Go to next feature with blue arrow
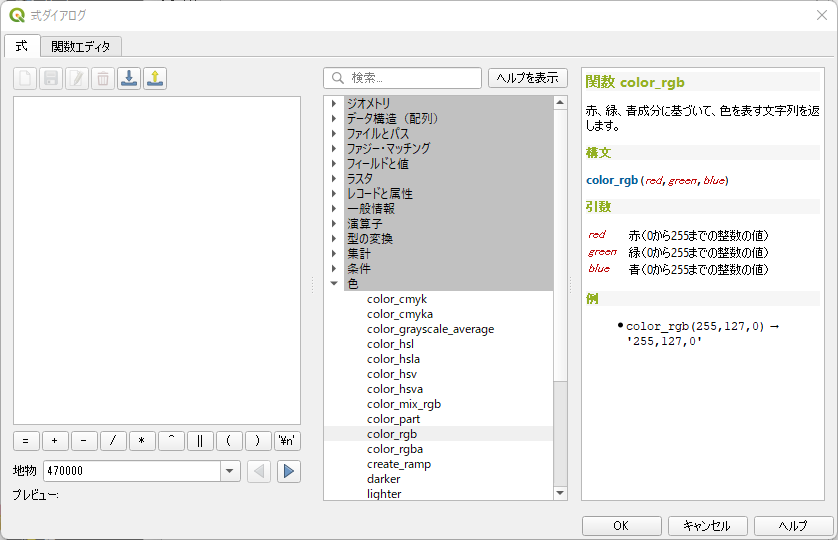 289,471
